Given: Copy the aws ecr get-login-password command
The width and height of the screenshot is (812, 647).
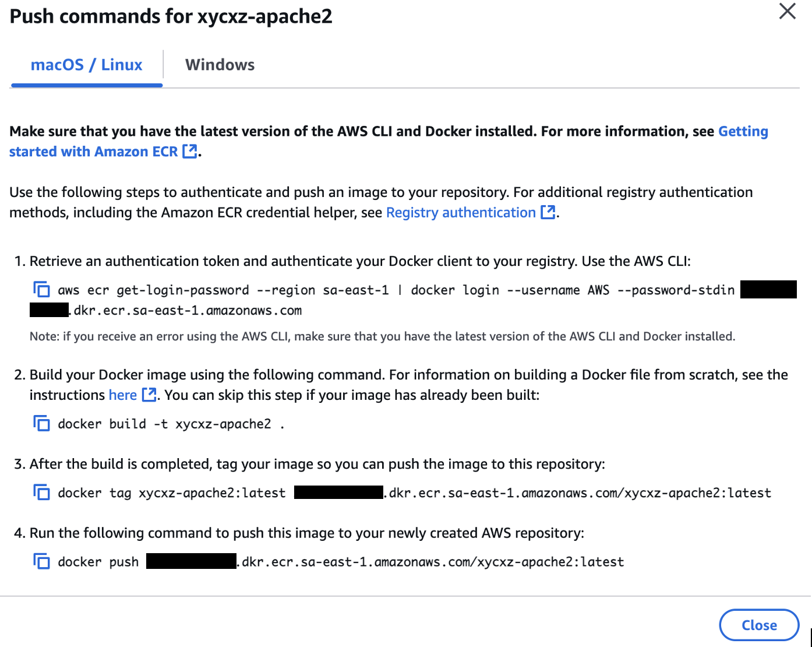Looking at the screenshot, I should [x=41, y=289].
